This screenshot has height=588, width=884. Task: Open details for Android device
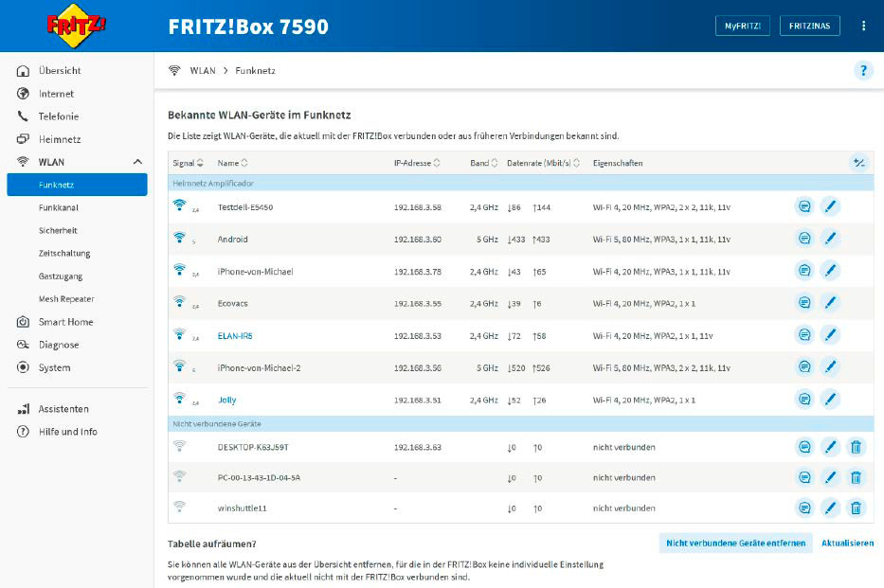(x=804, y=239)
